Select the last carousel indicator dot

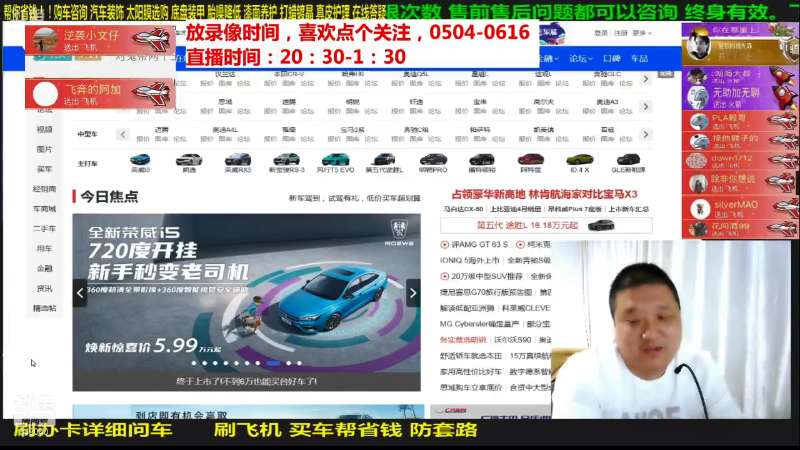tap(299, 363)
